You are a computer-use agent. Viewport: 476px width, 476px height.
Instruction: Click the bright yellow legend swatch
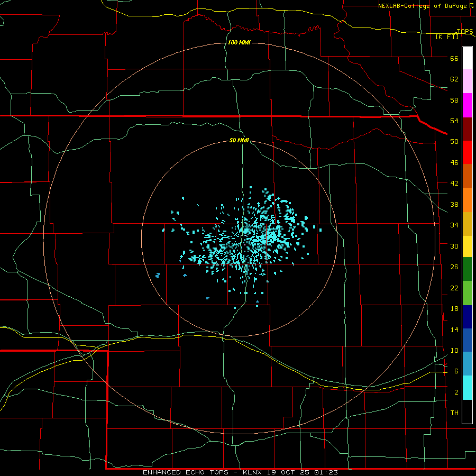point(467,246)
